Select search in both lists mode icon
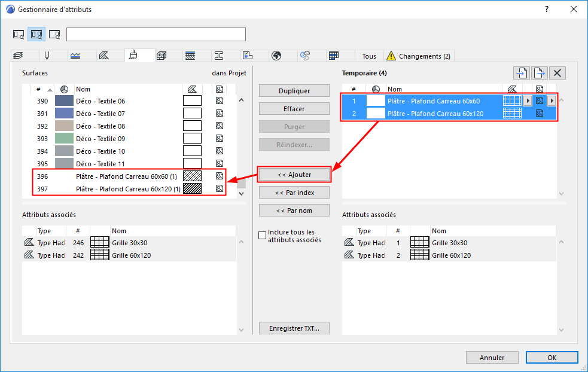Viewport: 588px width, 372px height. click(36, 35)
